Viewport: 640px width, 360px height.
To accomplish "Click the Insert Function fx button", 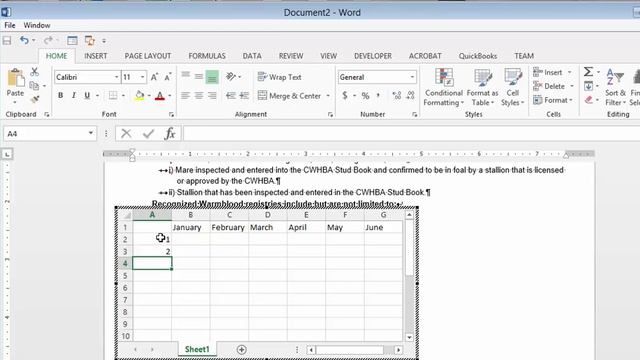I will point(170,133).
